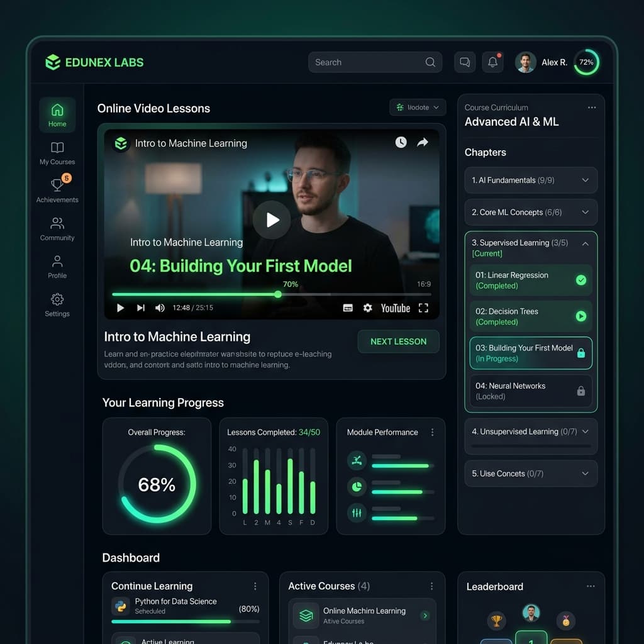This screenshot has height=644, width=644.
Task: Open Online Machine Learning active course
Action: (362, 615)
